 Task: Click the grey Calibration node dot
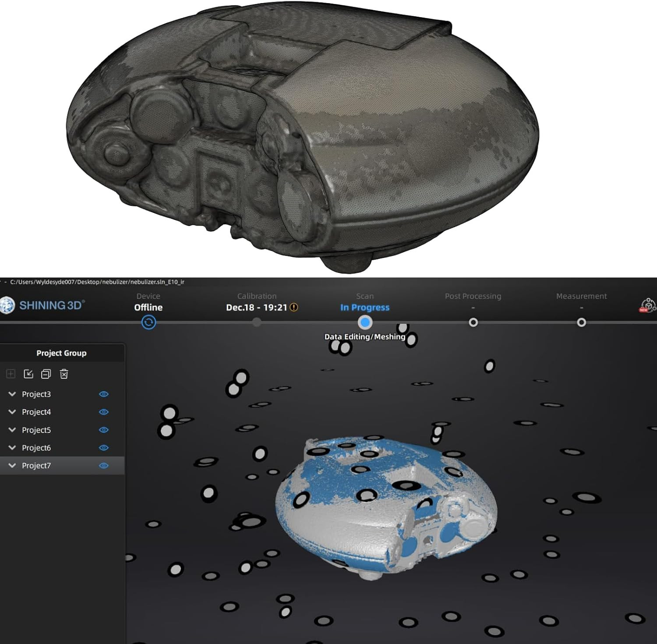[257, 322]
